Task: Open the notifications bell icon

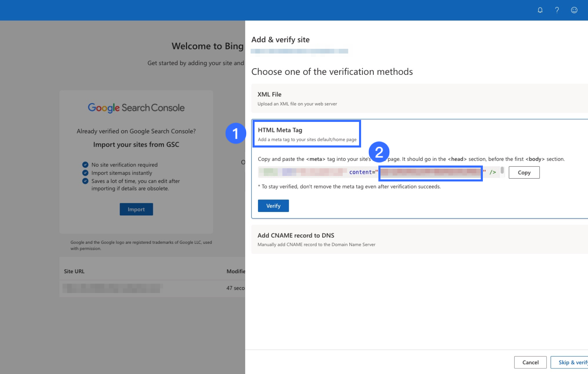Action: (x=540, y=10)
